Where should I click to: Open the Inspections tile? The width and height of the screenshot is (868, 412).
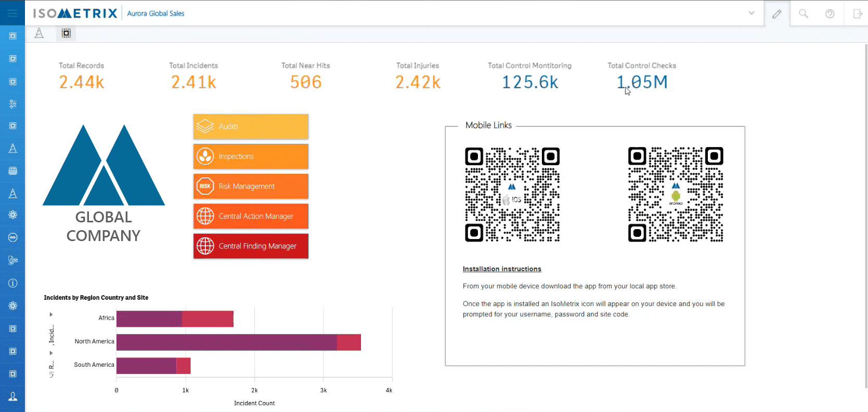[251, 156]
